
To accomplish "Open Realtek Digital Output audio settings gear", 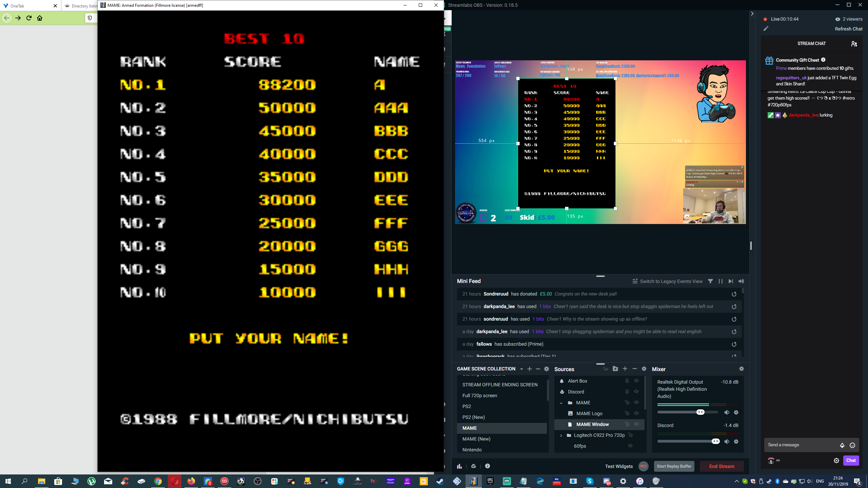I will point(736,412).
